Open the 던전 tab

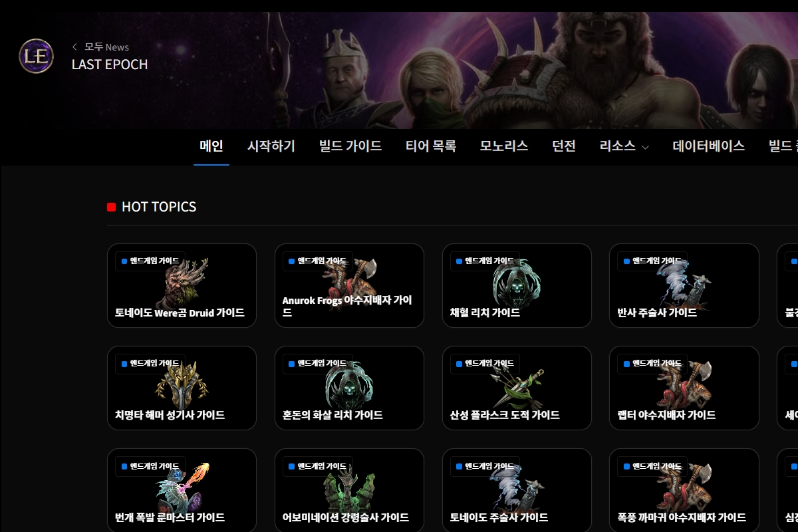(564, 146)
